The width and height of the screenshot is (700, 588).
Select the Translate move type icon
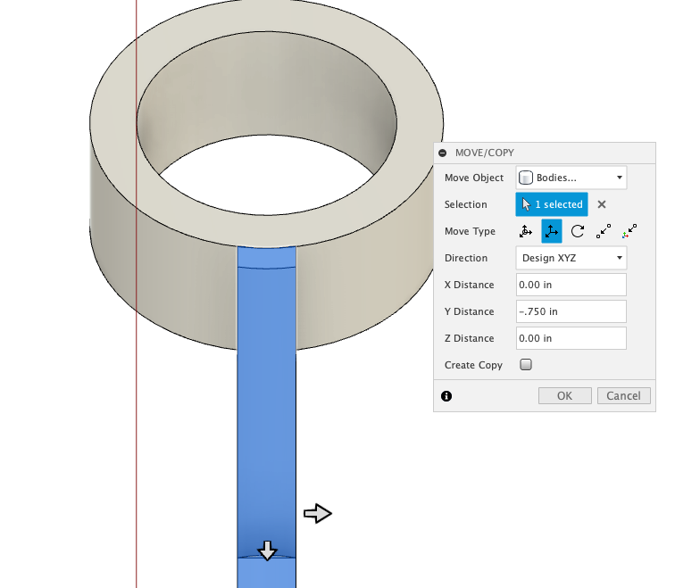coord(552,231)
